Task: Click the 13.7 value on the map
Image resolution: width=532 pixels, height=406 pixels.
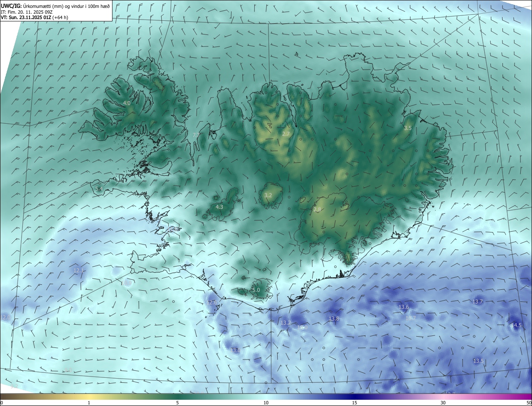Action: point(478,301)
